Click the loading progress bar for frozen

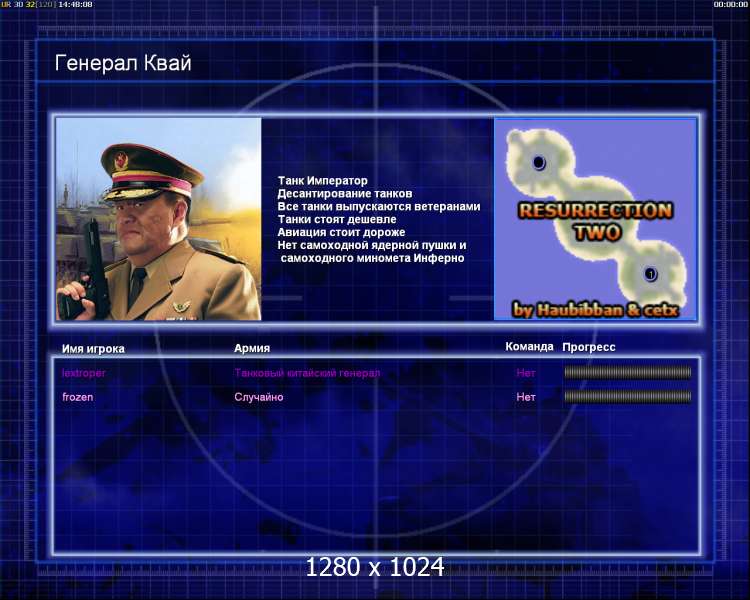(628, 396)
